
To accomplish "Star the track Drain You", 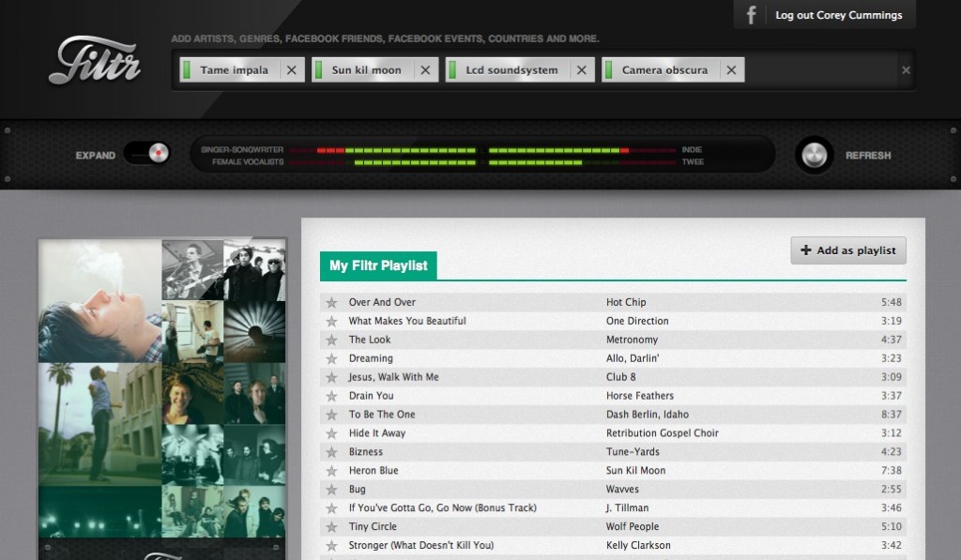I will [x=331, y=396].
